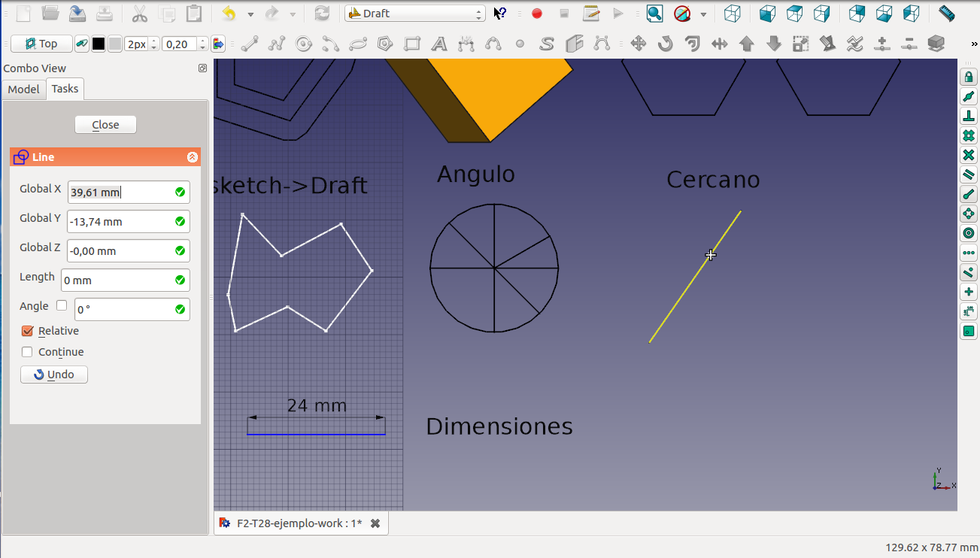Check the Angle lock checkbox
The width and height of the screenshot is (980, 558).
coord(62,306)
